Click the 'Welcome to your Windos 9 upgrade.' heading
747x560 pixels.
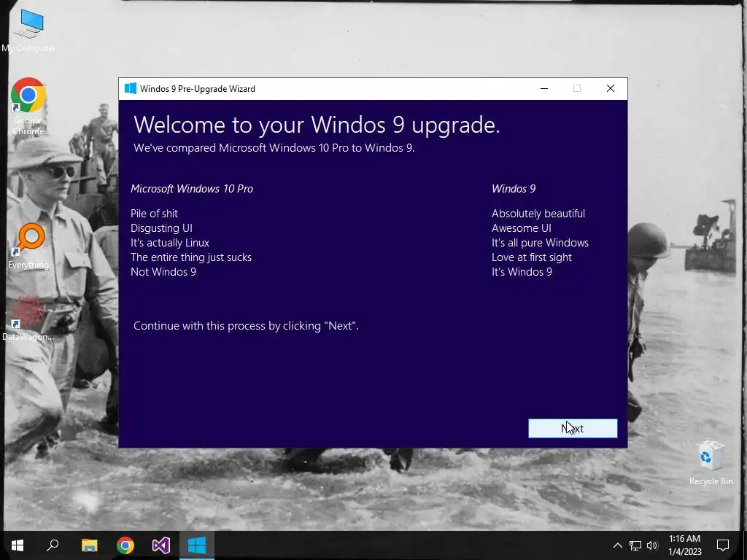[x=317, y=125]
